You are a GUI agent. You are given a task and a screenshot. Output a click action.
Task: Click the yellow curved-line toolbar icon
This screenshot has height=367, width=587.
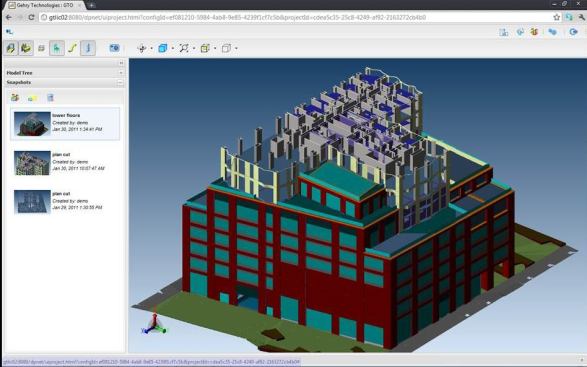73,48
